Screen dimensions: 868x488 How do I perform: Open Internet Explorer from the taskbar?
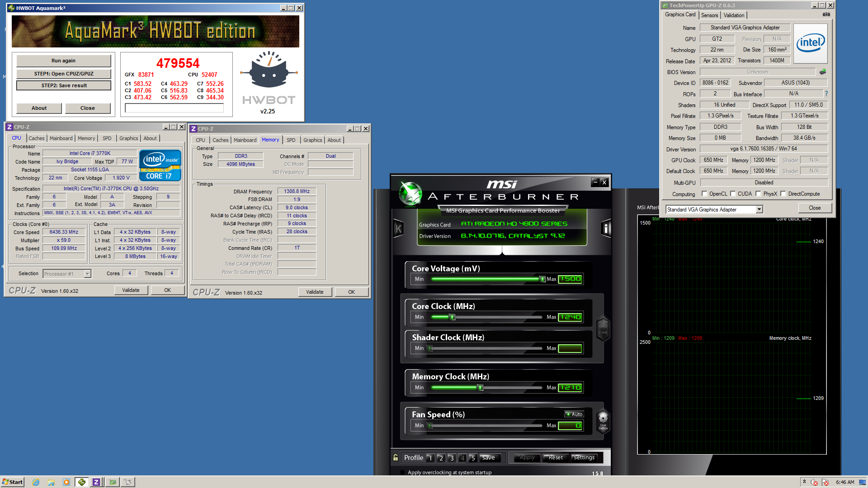click(x=36, y=482)
